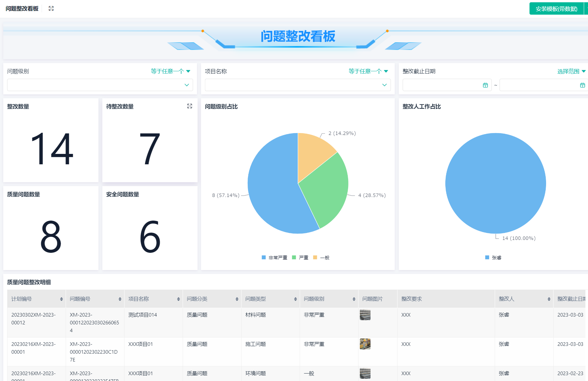Viewport: 588px width, 381px height.
Task: Click the 待整改数量 value 7
Action: point(150,149)
